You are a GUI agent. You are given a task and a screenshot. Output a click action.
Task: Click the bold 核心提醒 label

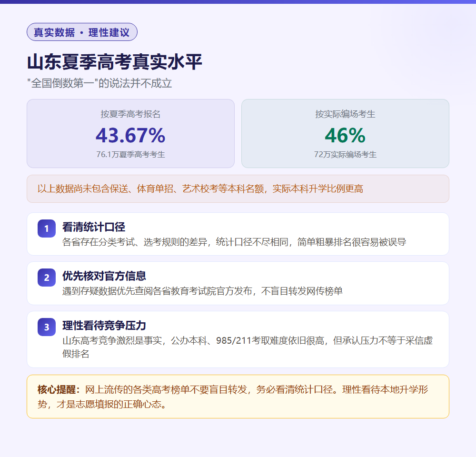pos(59,389)
